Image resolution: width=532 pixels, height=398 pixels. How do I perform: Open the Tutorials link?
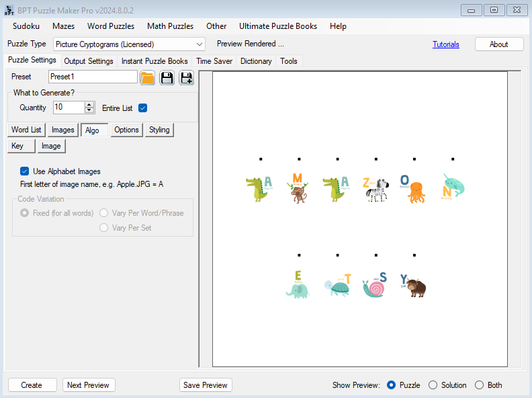pyautogui.click(x=446, y=44)
